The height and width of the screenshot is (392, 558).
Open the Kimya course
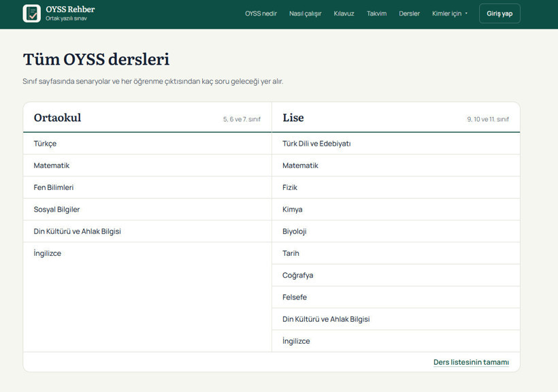396,210
